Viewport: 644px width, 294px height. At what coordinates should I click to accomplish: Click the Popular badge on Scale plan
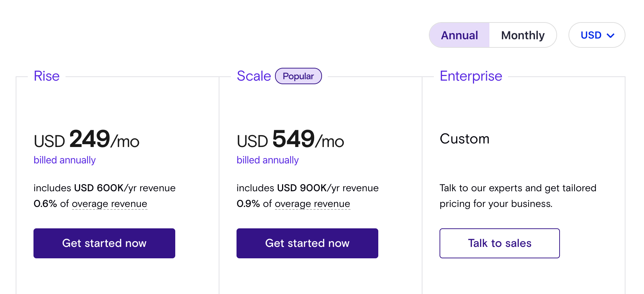(x=298, y=76)
